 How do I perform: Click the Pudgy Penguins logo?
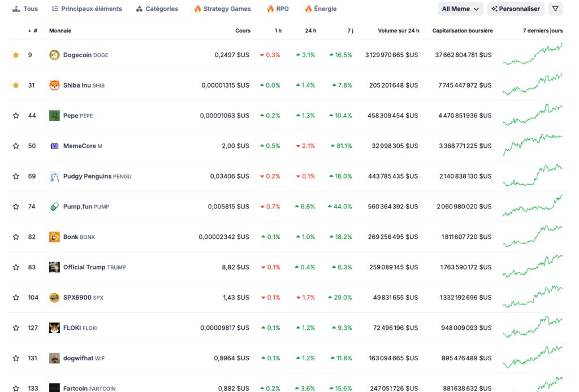pos(54,176)
